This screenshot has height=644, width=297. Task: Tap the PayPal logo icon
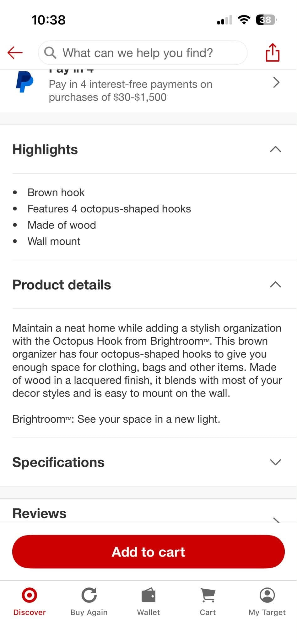coord(24,82)
